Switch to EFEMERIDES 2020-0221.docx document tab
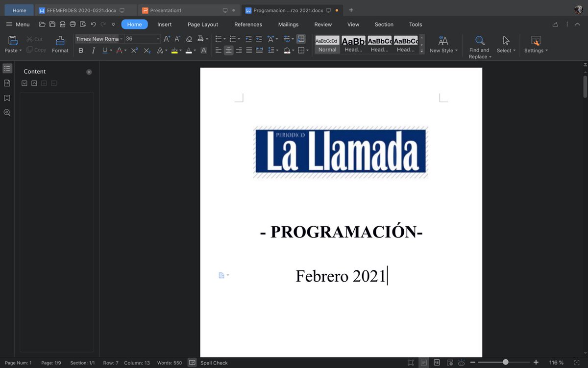Screen dimensions: 588x368 [x=86, y=10]
